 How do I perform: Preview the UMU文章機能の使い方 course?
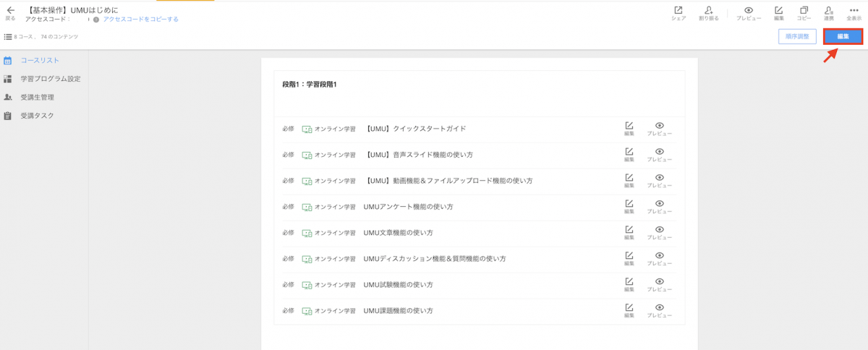pos(659,233)
